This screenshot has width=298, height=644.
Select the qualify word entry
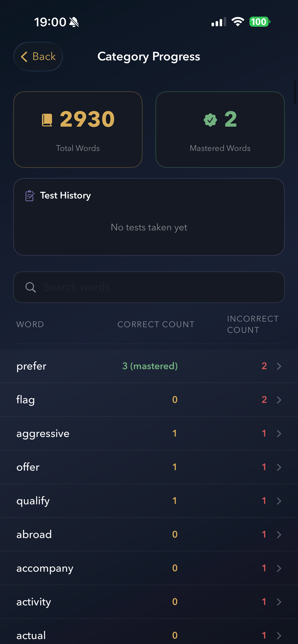[x=149, y=501]
